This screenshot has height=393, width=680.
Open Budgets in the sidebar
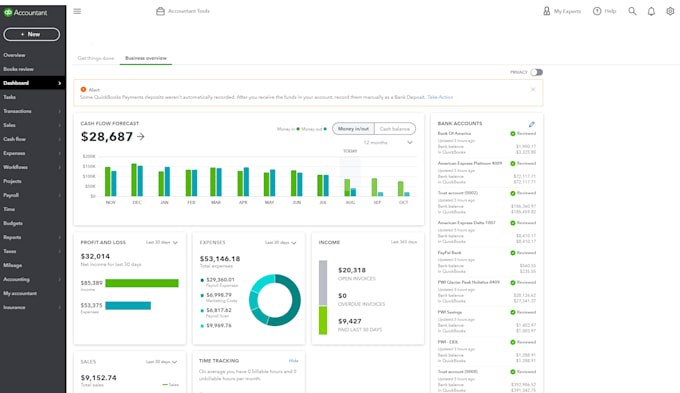pos(13,223)
